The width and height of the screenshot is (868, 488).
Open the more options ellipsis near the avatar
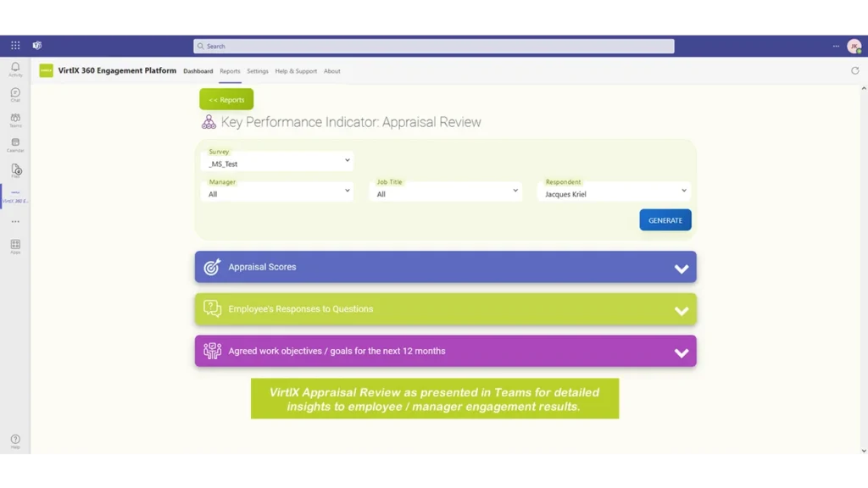click(835, 45)
